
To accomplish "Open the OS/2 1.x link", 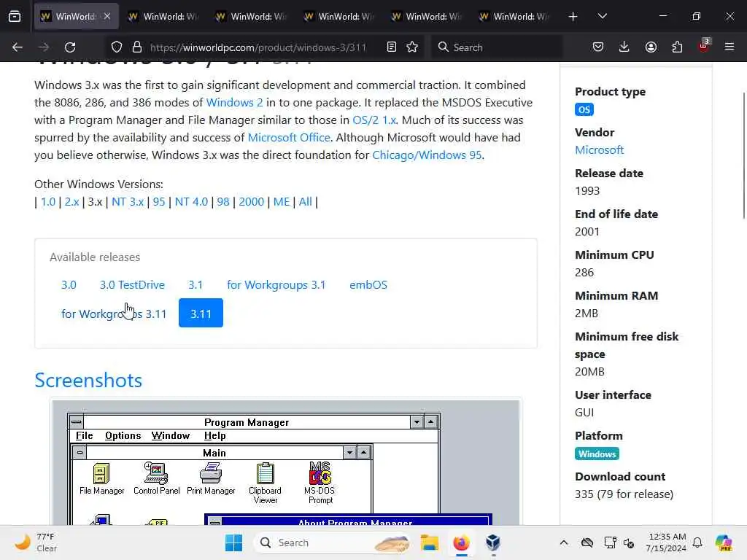I will [374, 120].
